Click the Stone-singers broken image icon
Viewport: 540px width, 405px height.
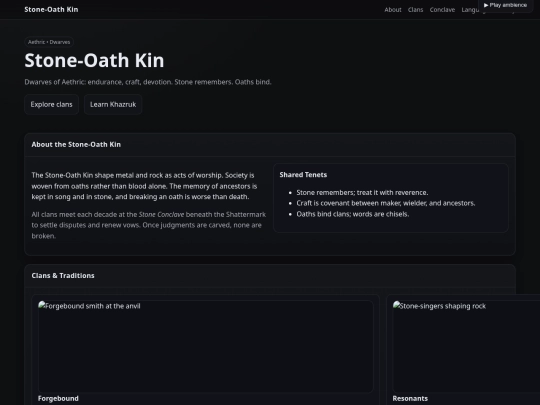coord(397,305)
